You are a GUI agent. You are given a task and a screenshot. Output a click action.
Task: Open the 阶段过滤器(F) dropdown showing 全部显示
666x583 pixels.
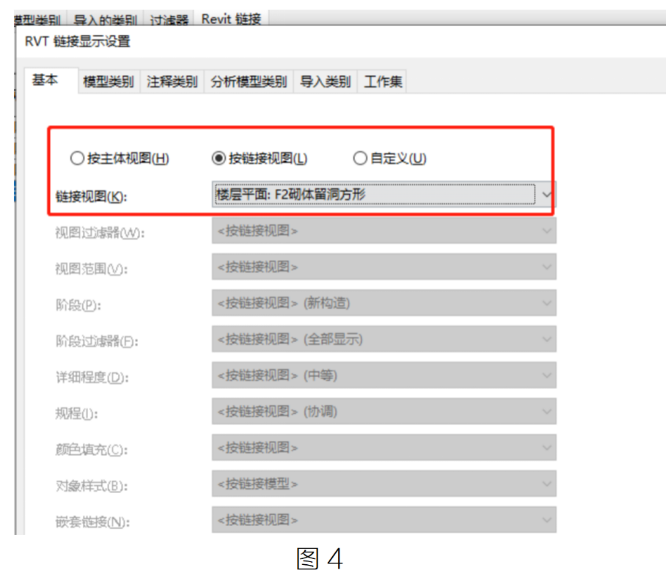[x=384, y=339]
